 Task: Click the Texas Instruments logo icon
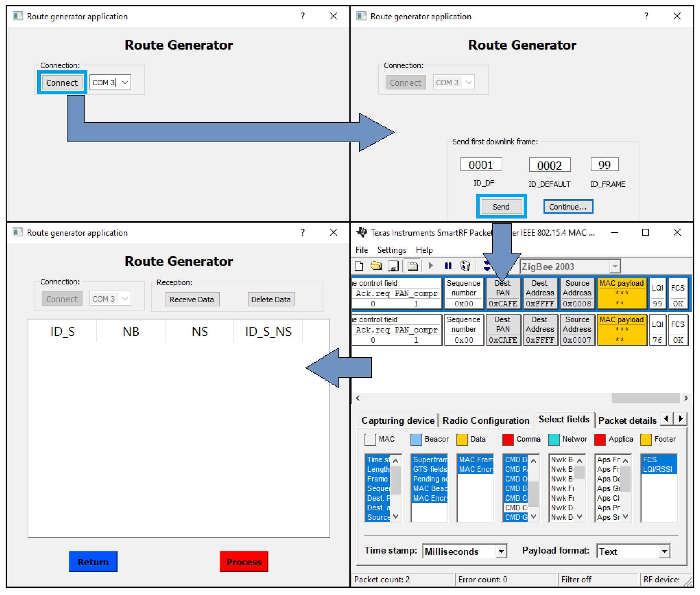pos(361,232)
